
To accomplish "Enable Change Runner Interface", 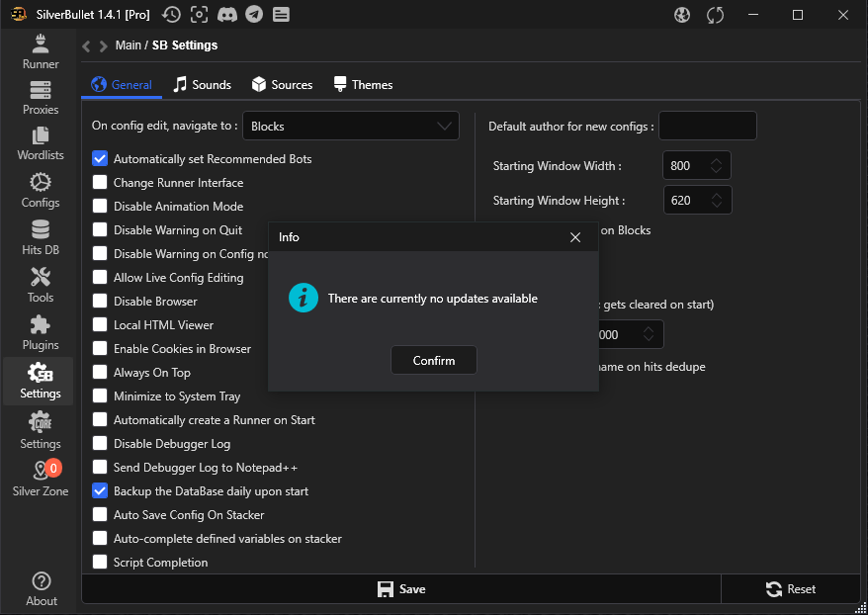I will click(100, 183).
